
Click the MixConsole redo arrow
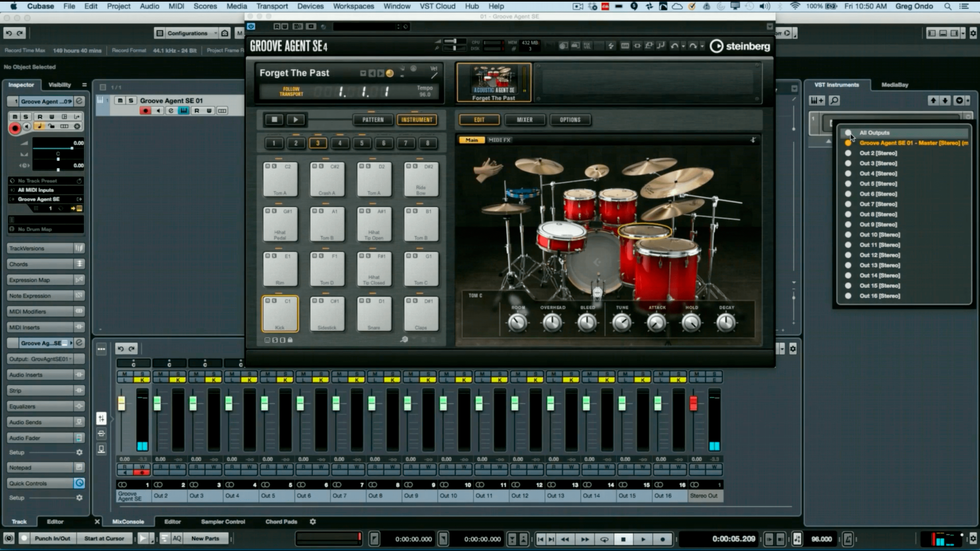[132, 349]
